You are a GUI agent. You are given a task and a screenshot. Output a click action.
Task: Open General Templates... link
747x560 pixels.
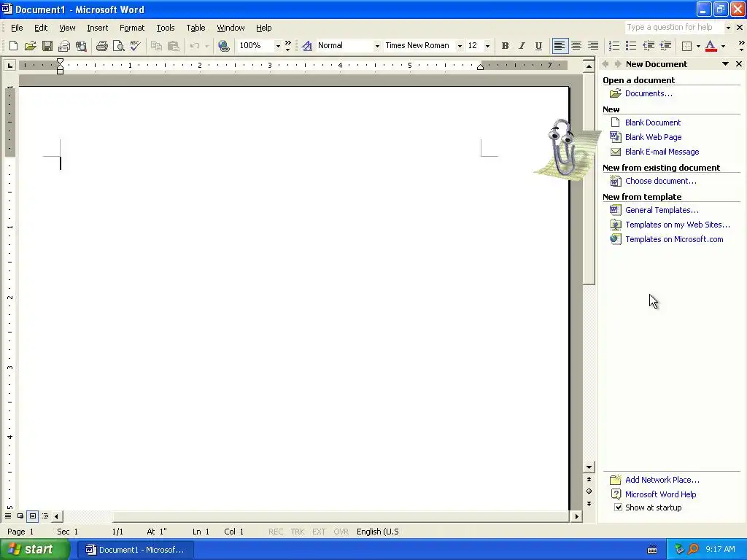(x=662, y=210)
